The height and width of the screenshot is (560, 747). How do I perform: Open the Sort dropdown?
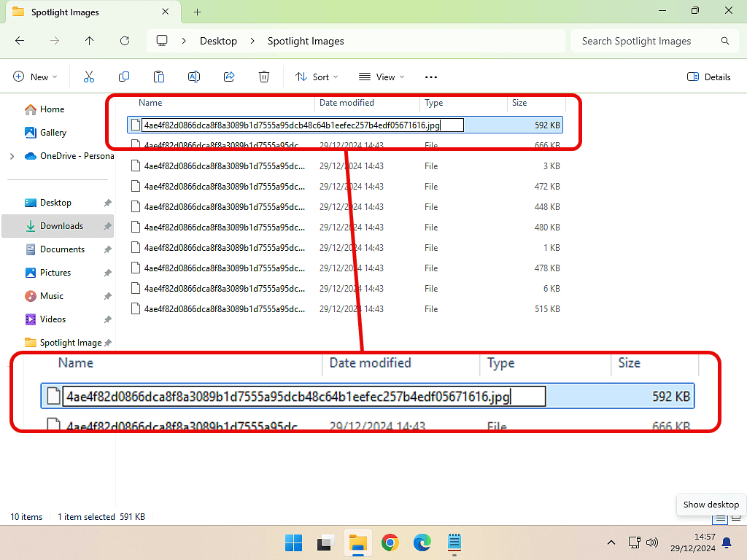point(316,77)
